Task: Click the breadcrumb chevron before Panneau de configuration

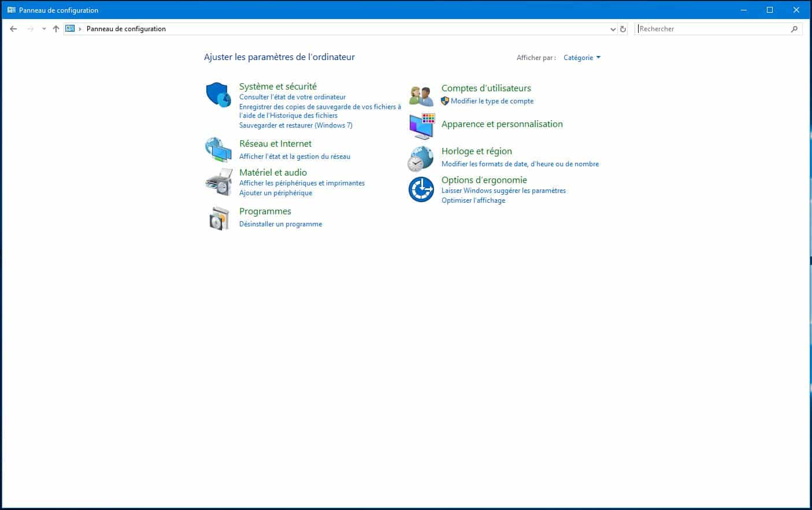Action: [80, 29]
